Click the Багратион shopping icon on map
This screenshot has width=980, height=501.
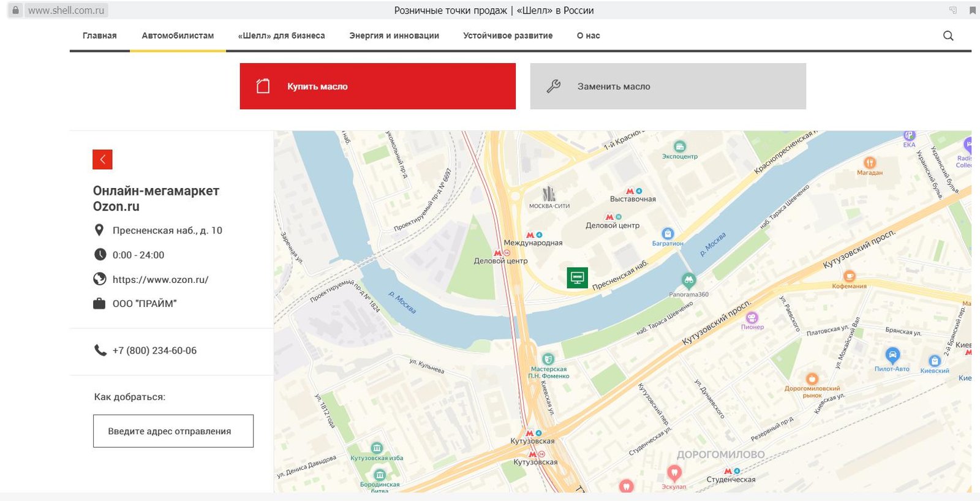tap(668, 233)
